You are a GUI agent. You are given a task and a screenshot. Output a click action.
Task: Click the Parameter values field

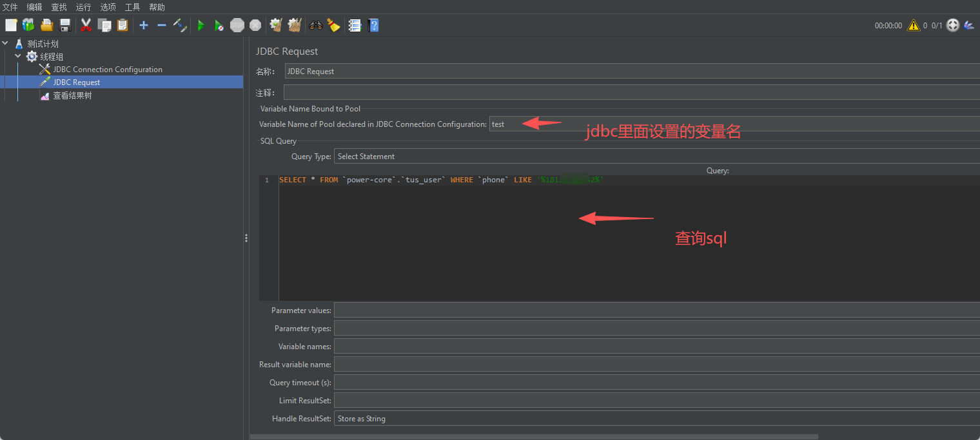pyautogui.click(x=656, y=310)
